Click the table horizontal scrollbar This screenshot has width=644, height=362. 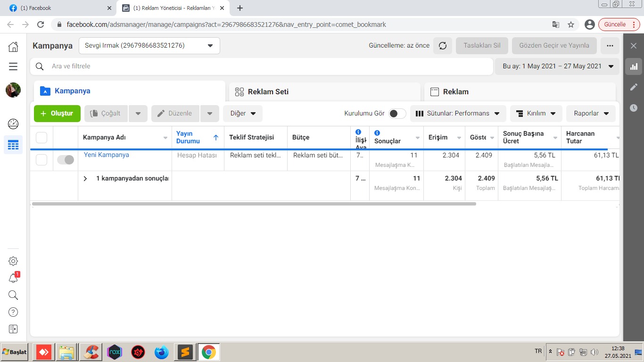pyautogui.click(x=254, y=204)
